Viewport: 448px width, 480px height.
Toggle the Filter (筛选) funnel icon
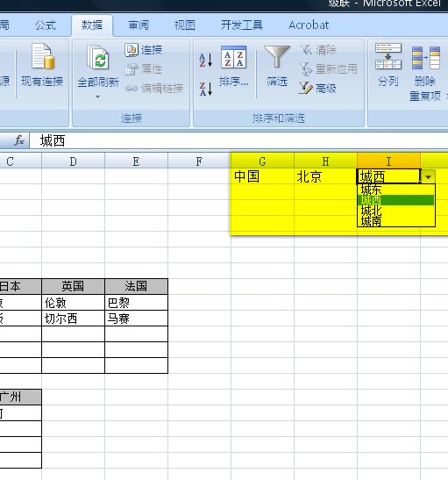(277, 57)
